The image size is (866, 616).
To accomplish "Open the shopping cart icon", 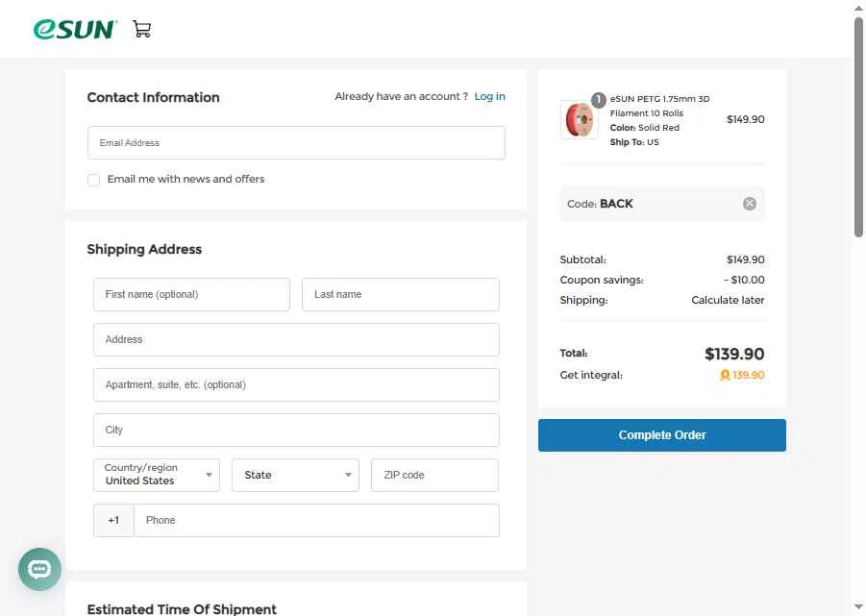I will pos(142,29).
